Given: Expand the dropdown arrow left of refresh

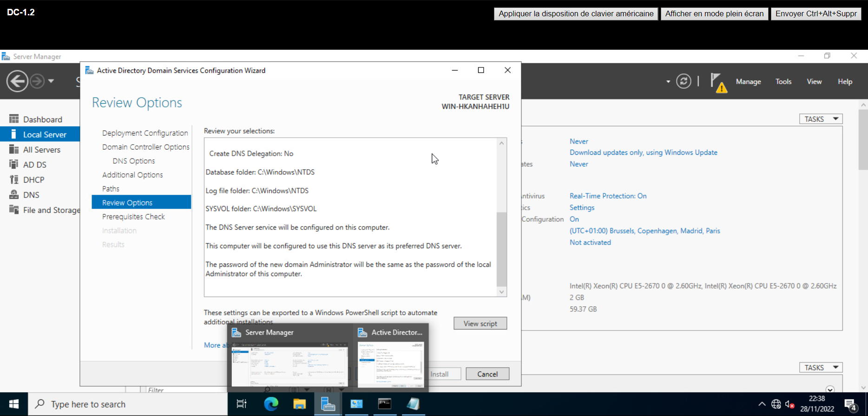Looking at the screenshot, I should click(668, 82).
